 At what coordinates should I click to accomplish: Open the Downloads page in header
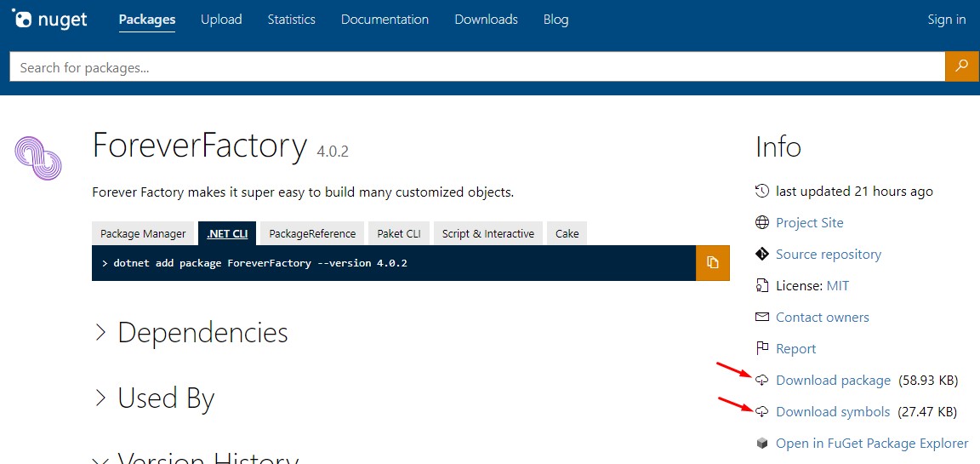point(487,20)
